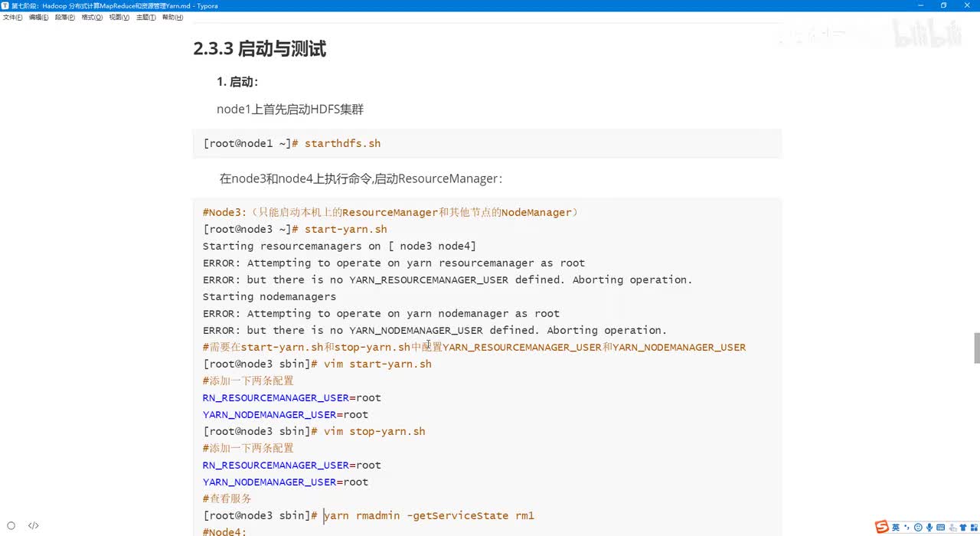Switch to source code mode icon
The width and height of the screenshot is (980, 536).
click(34, 525)
